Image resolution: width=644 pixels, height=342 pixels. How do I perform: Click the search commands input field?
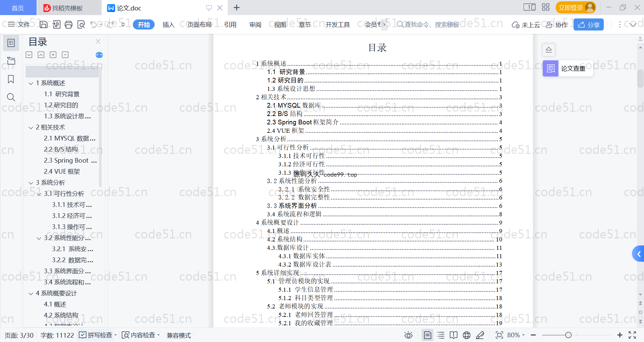point(428,24)
